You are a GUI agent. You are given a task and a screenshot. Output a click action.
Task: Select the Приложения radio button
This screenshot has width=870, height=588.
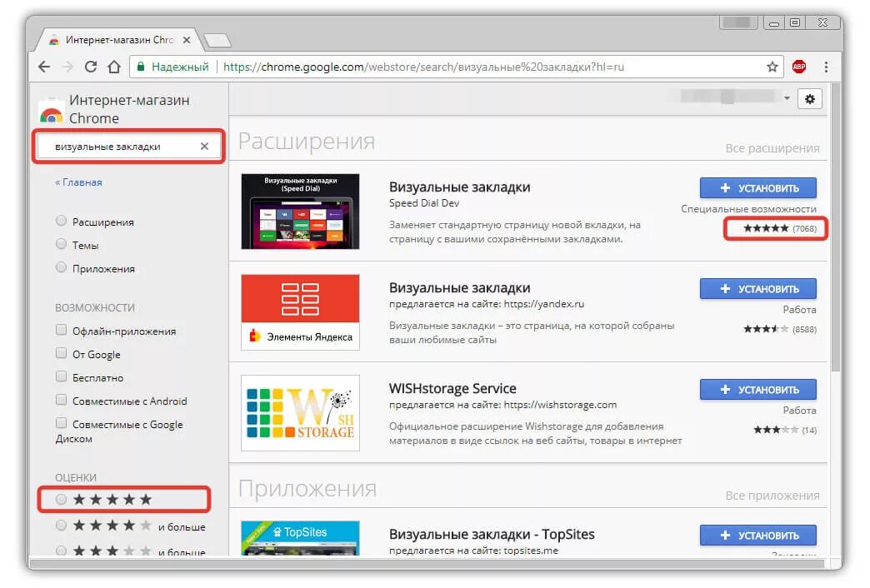61,267
